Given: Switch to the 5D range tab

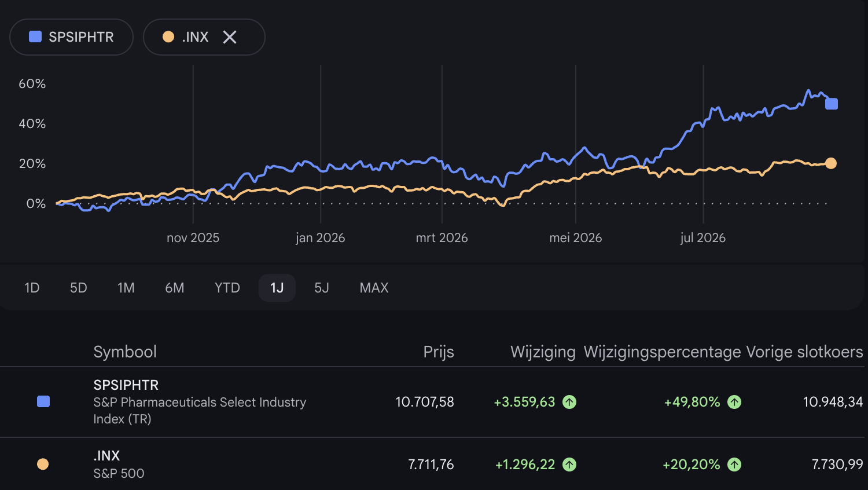Looking at the screenshot, I should pyautogui.click(x=79, y=288).
